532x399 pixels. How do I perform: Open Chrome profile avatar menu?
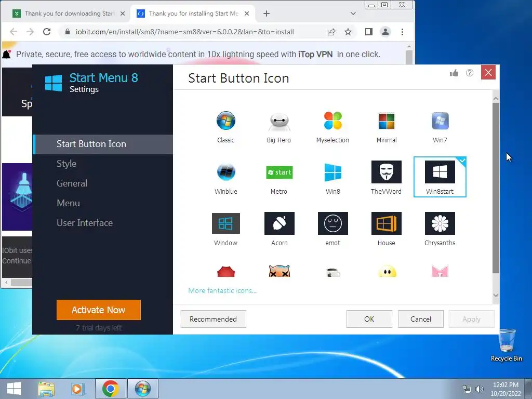tap(385, 32)
